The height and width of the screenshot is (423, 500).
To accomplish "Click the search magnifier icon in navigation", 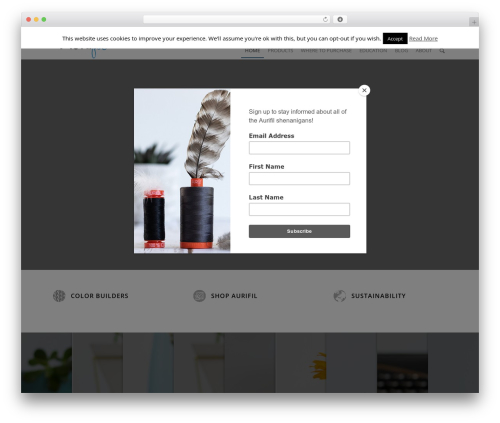I will point(442,51).
